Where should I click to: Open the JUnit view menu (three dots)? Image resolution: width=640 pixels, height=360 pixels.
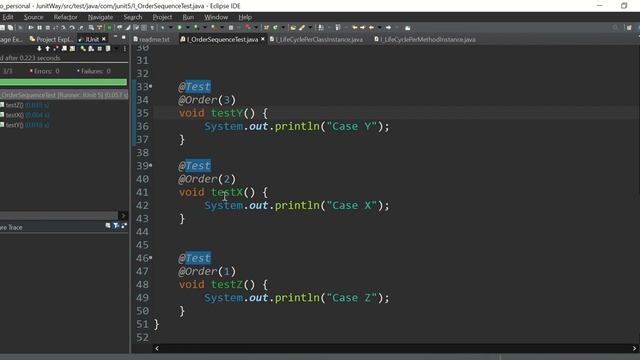click(x=124, y=49)
